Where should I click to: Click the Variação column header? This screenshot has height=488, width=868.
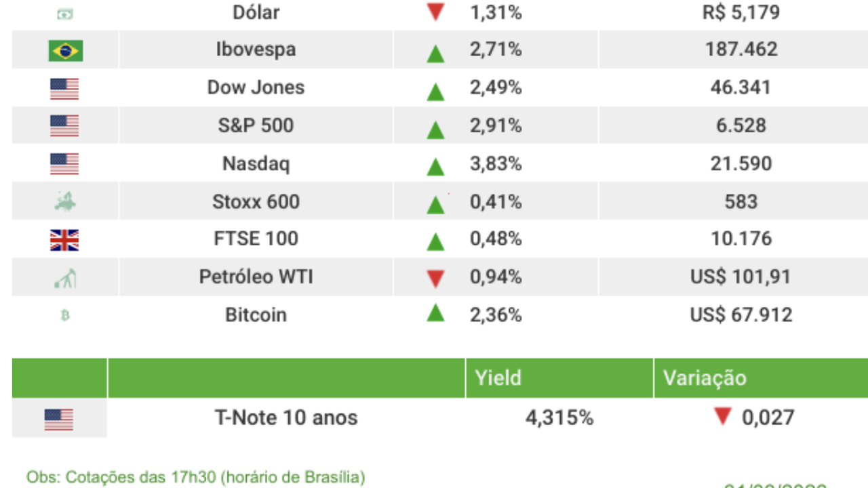(x=705, y=378)
